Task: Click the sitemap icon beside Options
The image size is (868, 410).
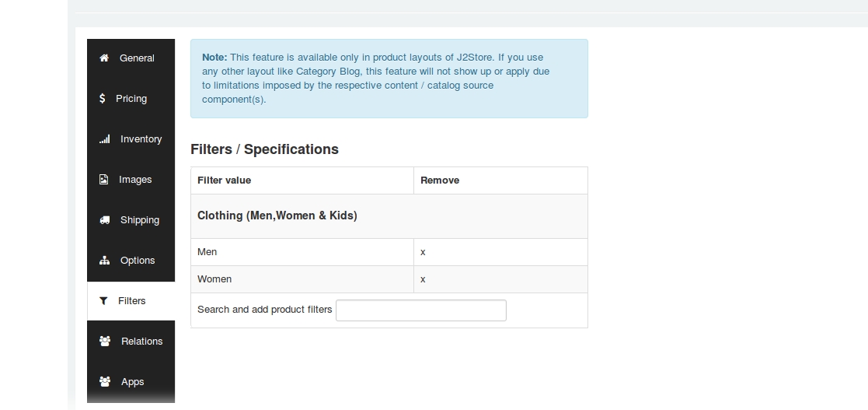Action: click(x=104, y=261)
